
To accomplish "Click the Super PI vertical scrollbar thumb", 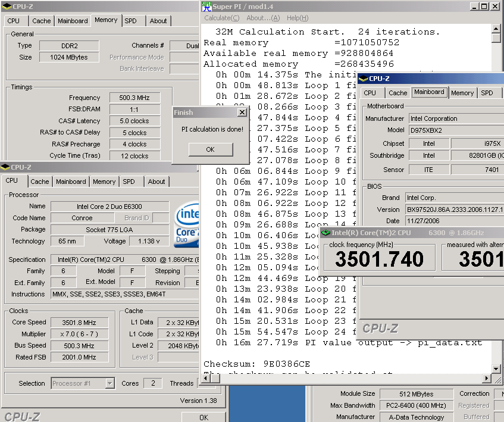I will (496, 37).
